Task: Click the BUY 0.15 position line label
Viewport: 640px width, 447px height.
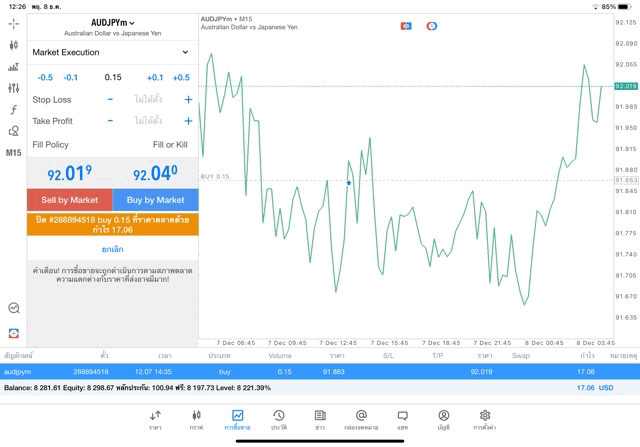Action: [x=215, y=176]
